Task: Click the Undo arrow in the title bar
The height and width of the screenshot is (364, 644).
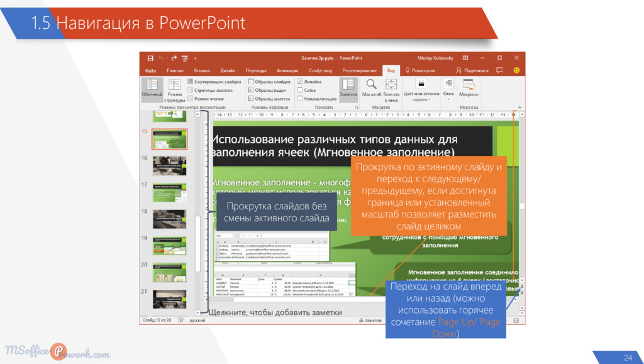Action: tap(162, 58)
